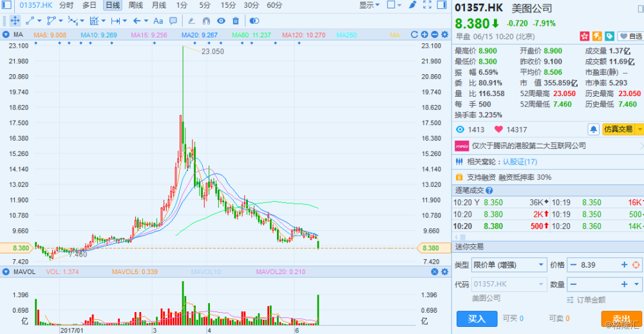
Task: Click the pencil edit drawings icon
Action: pyautogui.click(x=191, y=21)
